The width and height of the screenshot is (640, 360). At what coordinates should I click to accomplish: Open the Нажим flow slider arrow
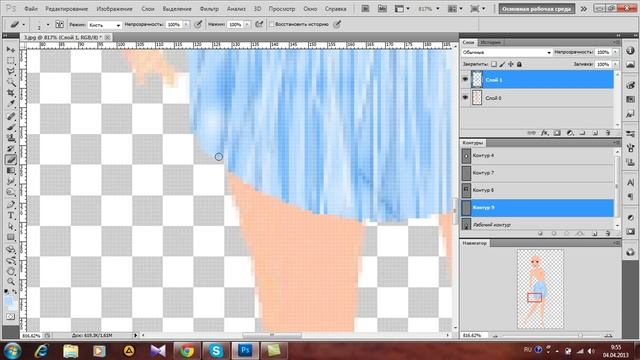[x=247, y=24]
